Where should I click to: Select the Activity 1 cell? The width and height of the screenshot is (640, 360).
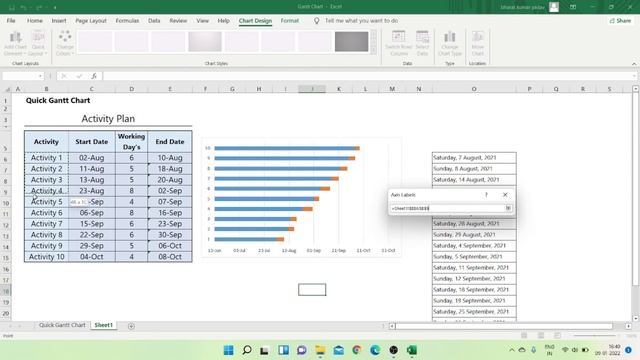[47, 158]
